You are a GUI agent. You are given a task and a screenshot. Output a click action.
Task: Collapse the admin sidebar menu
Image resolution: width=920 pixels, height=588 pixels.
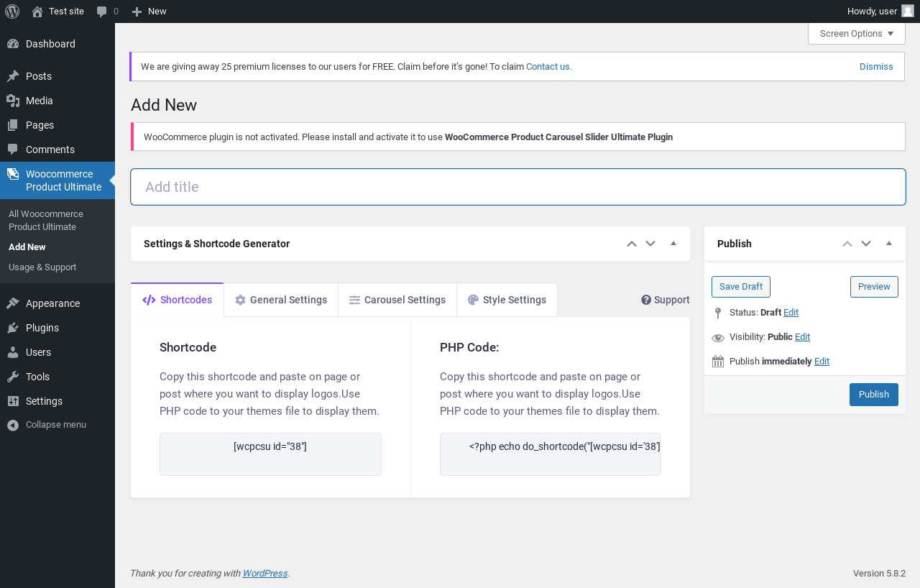(47, 425)
